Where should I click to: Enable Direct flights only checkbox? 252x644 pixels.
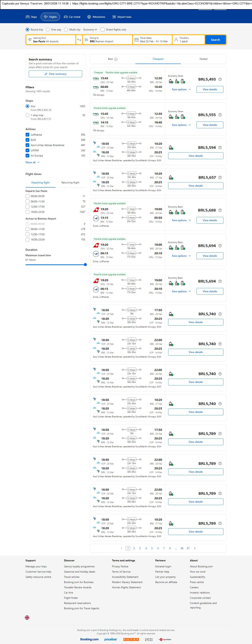[102, 30]
